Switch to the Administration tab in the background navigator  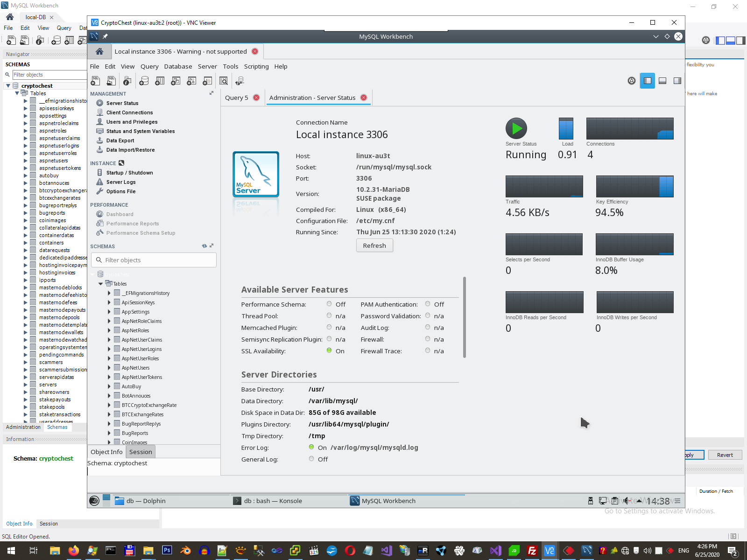click(x=23, y=427)
